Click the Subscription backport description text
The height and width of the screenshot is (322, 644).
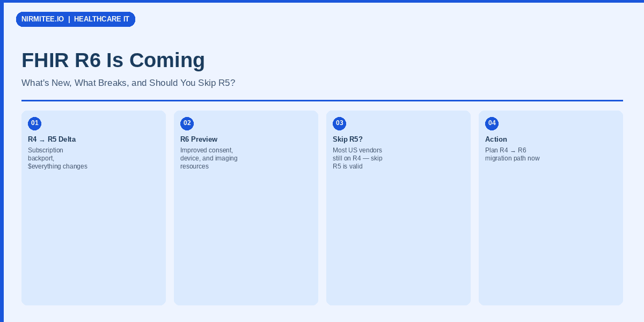(x=57, y=158)
